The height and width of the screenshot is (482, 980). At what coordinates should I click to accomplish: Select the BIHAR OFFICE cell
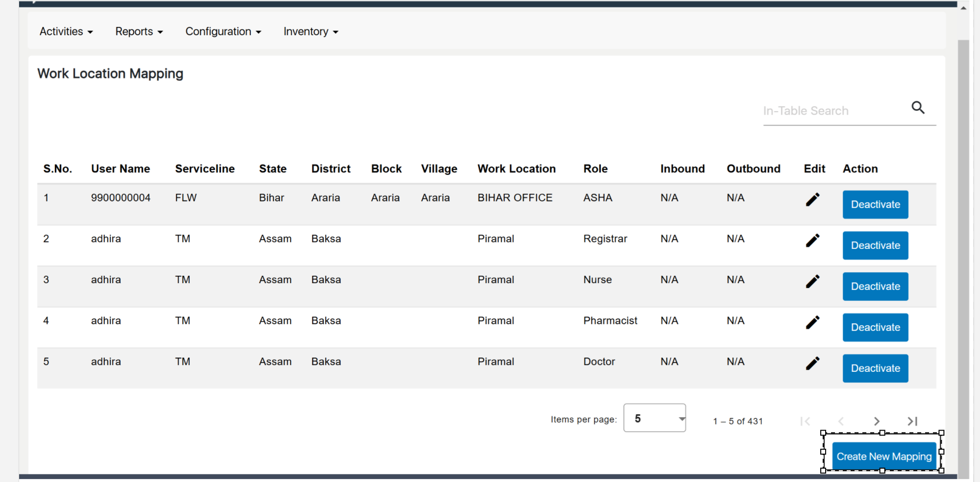point(515,197)
